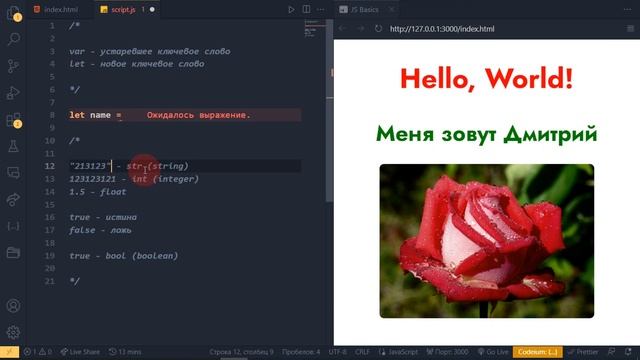Change file encoding UTF-8

tap(338, 352)
